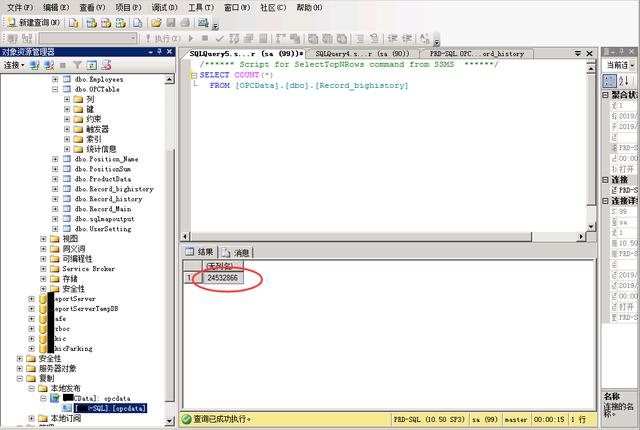Click the SQL Server Compact Query icon
The image size is (640, 430).
pos(138,23)
